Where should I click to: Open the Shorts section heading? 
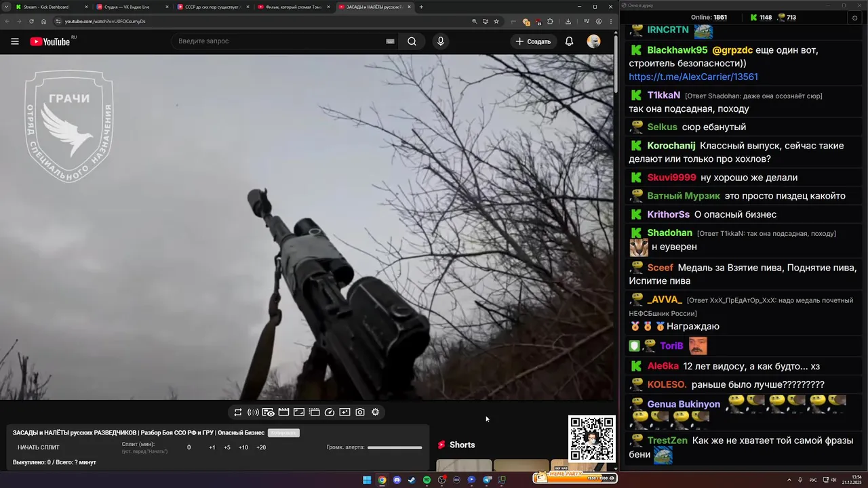pyautogui.click(x=456, y=445)
